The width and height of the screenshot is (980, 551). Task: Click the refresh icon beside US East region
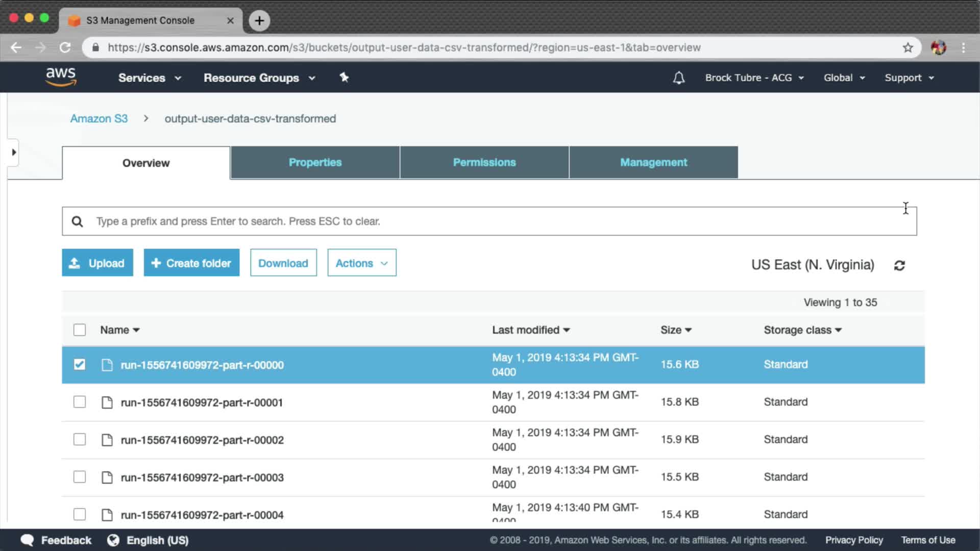[x=899, y=265]
